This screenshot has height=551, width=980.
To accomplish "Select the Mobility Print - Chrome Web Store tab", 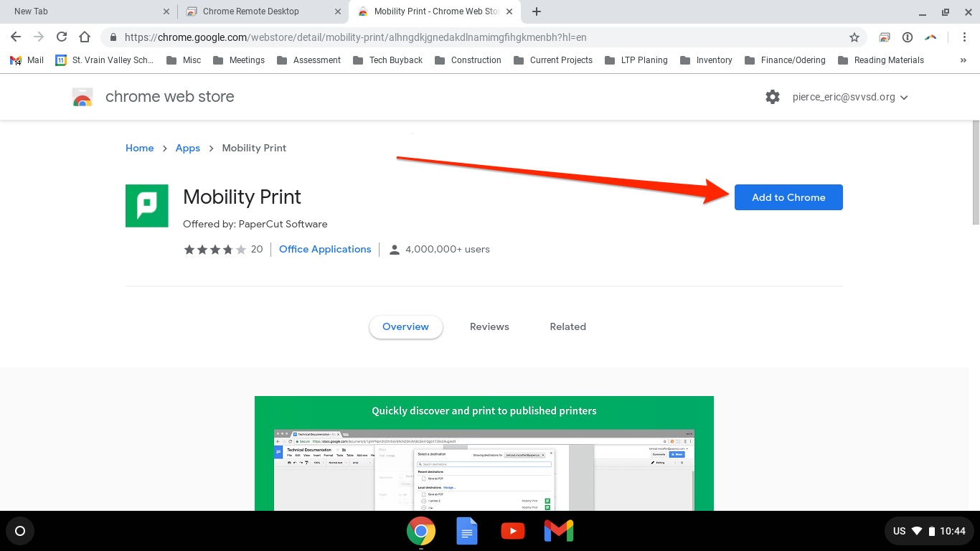I will click(435, 11).
